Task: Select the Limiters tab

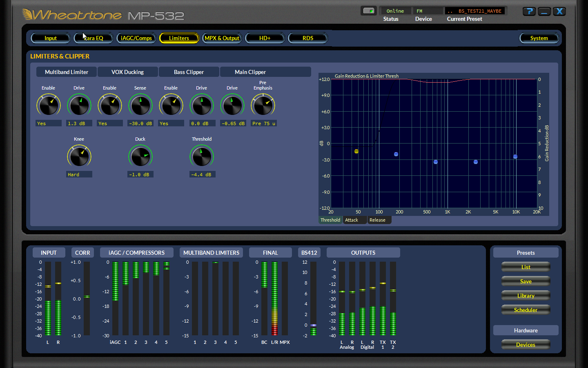Action: pos(179,38)
